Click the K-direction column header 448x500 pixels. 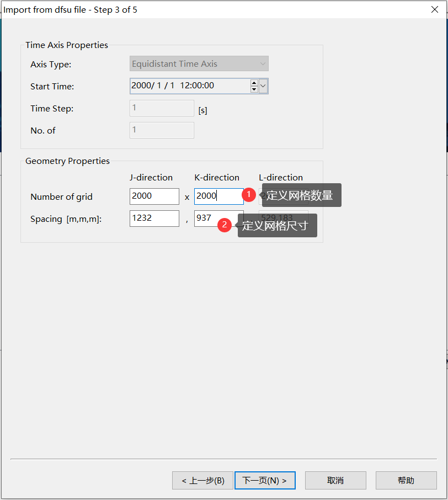coord(217,177)
